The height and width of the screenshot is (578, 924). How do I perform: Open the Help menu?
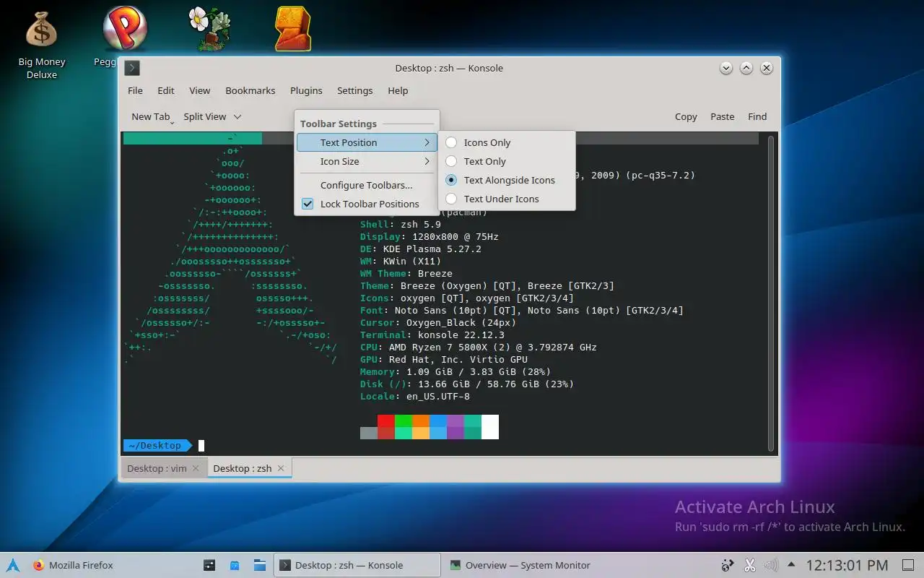[x=398, y=90]
